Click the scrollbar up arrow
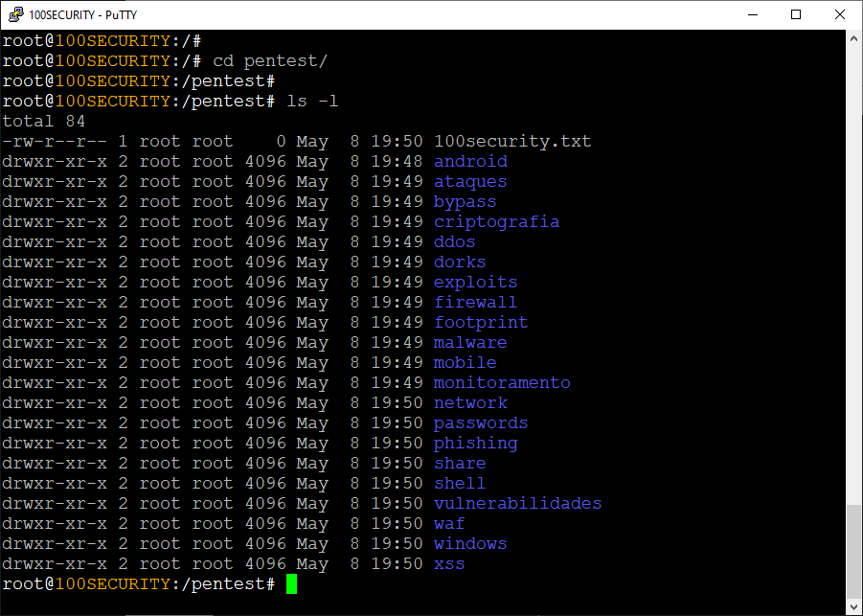863x616 pixels. pyautogui.click(x=853, y=38)
